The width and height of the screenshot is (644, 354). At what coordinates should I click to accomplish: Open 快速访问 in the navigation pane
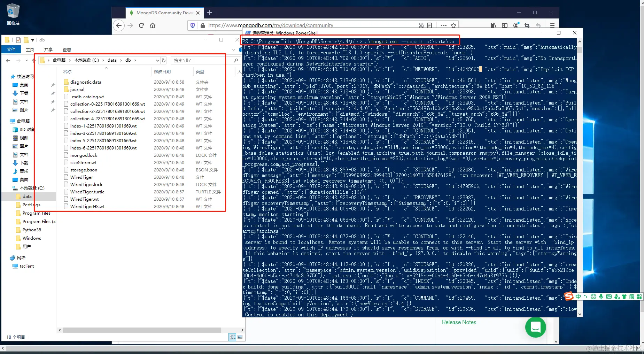click(25, 77)
